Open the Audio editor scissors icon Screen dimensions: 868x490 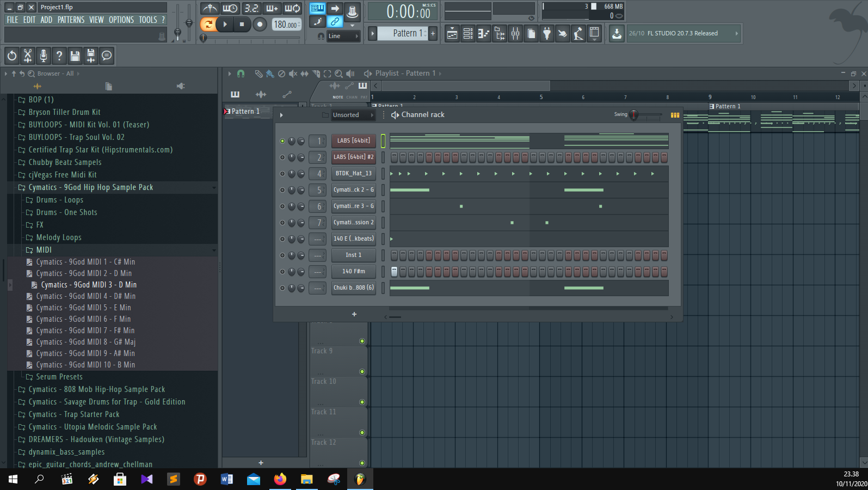[28, 56]
